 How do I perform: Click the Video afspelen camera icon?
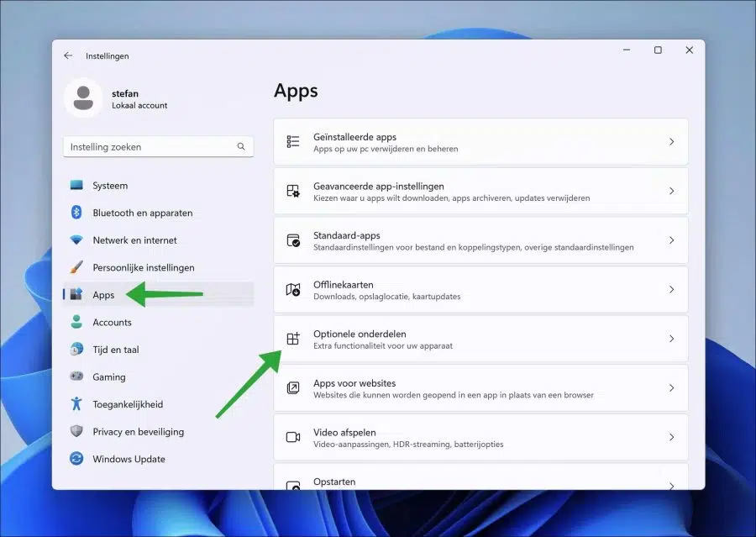pos(293,437)
